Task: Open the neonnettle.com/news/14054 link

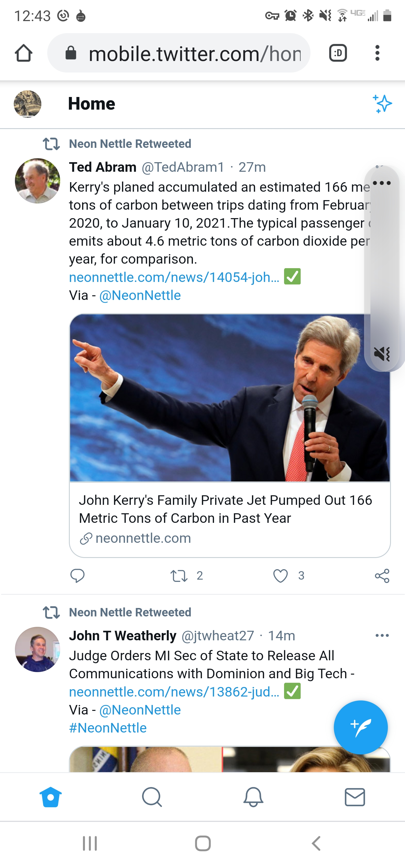Action: coord(174,277)
